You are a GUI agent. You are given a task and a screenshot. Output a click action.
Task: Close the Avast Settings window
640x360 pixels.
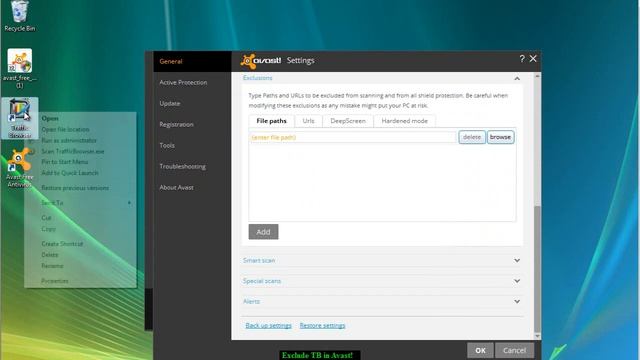click(533, 59)
